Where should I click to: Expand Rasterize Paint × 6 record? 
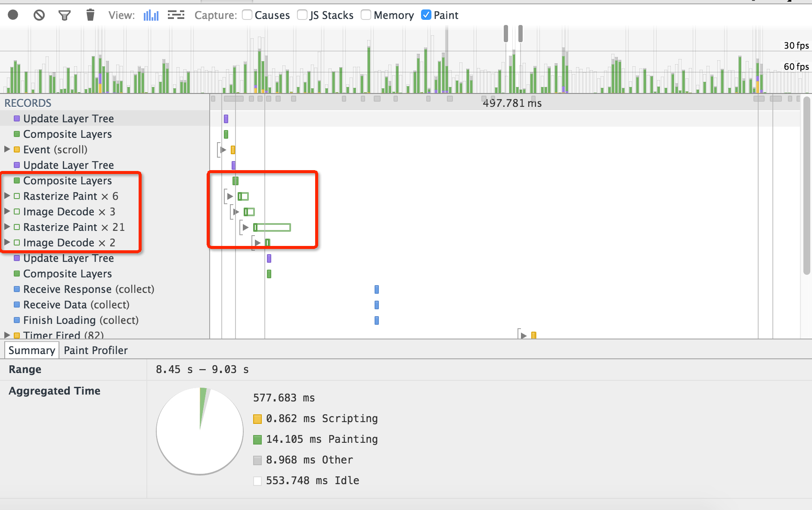tap(7, 196)
